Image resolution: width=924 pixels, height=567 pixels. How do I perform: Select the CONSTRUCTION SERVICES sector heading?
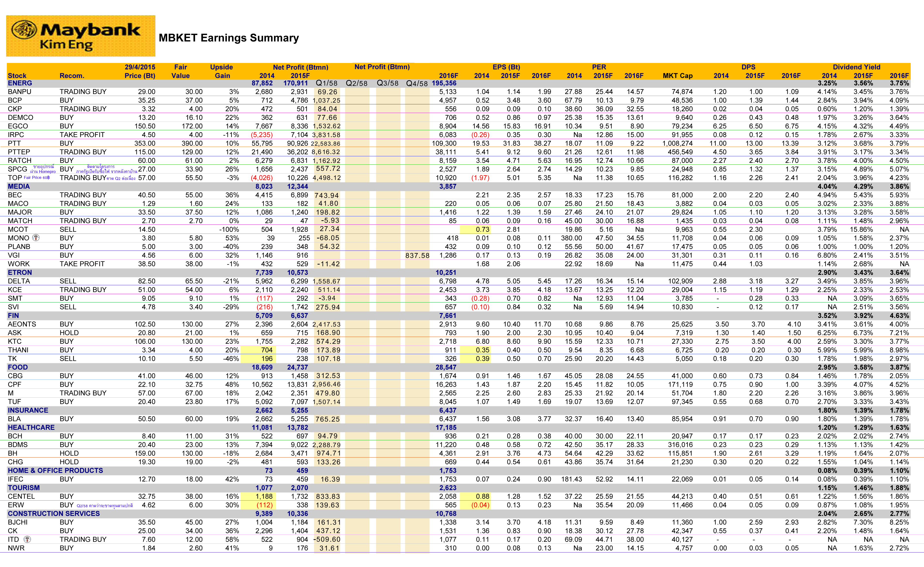coord(54,514)
